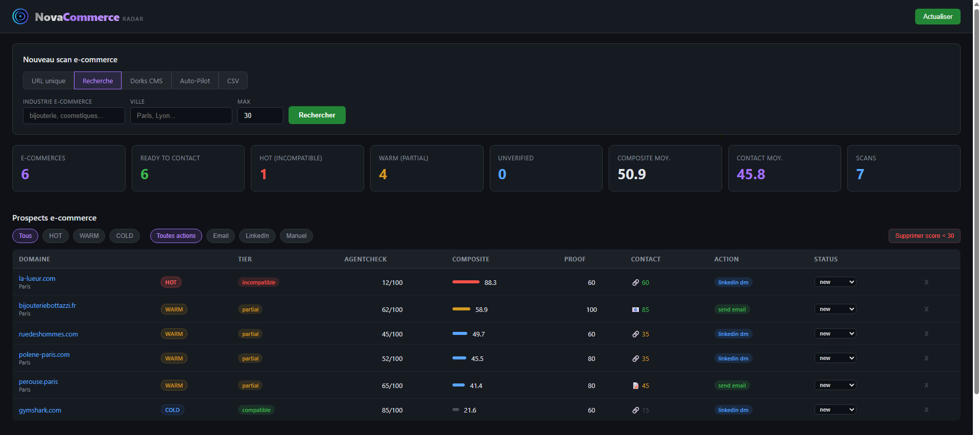
Task: Filter prospects by Manuel action
Action: [296, 236]
